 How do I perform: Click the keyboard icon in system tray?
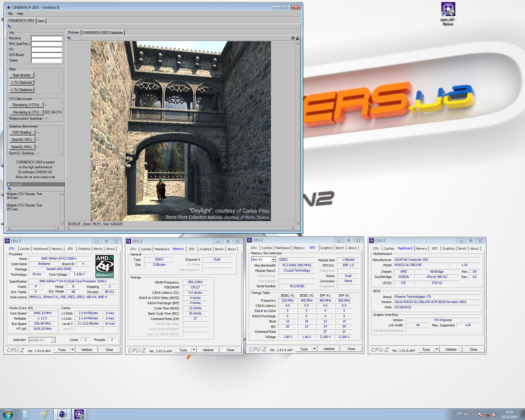pyautogui.click(x=466, y=414)
